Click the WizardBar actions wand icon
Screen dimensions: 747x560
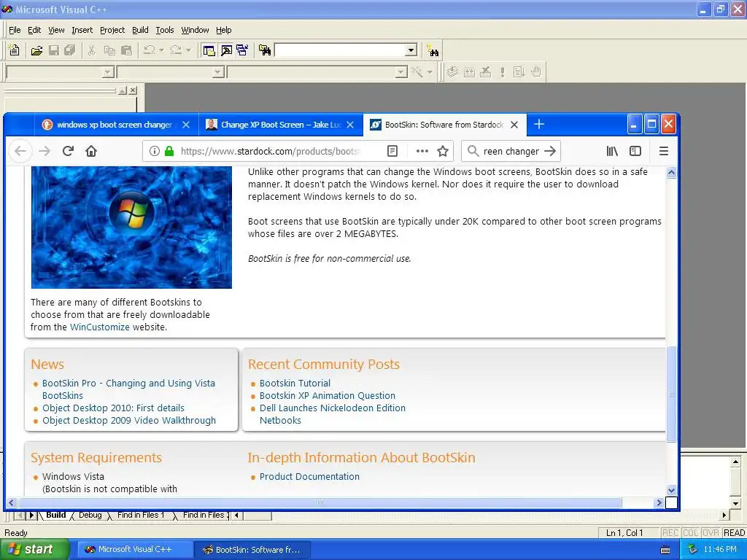[x=417, y=72]
